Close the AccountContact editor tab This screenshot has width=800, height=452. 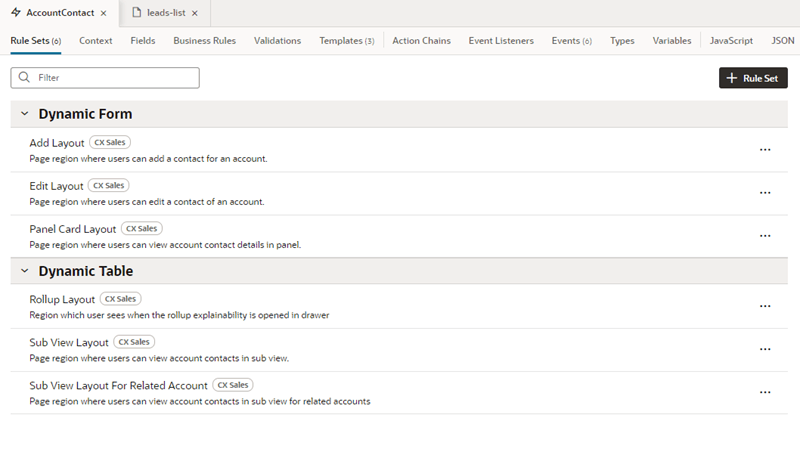tap(104, 13)
